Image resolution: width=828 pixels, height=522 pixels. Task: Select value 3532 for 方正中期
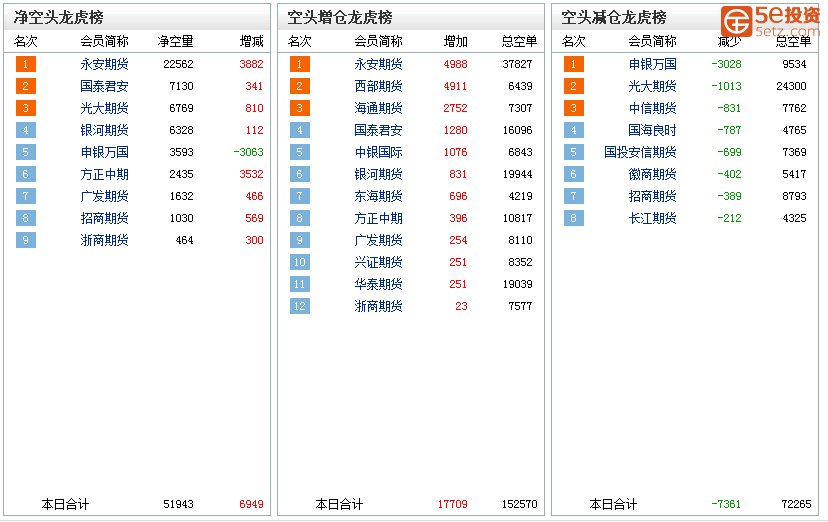tap(251, 174)
